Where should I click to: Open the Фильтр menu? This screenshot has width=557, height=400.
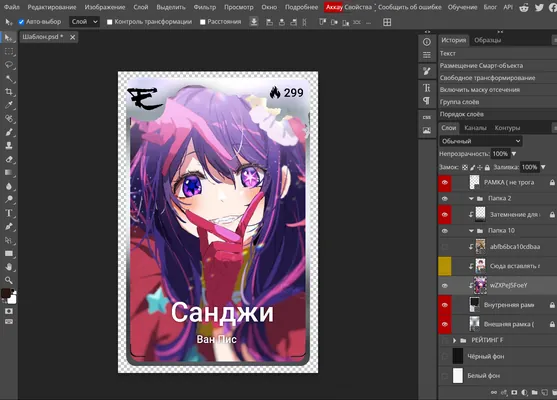coord(205,7)
